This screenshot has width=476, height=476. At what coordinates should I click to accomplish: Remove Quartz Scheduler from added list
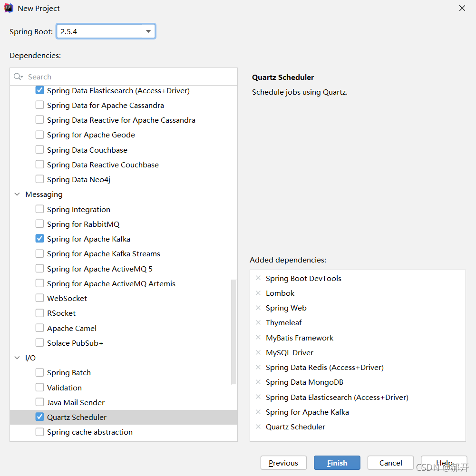pos(258,427)
